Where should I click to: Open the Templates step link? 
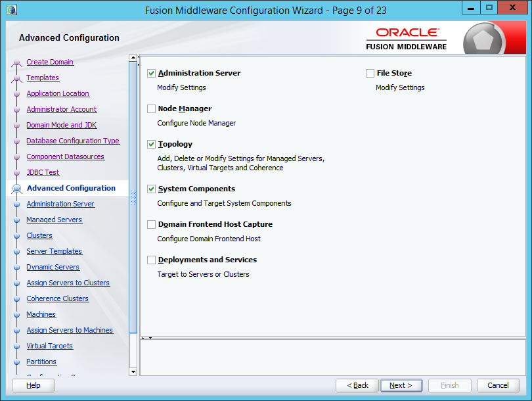[x=43, y=78]
